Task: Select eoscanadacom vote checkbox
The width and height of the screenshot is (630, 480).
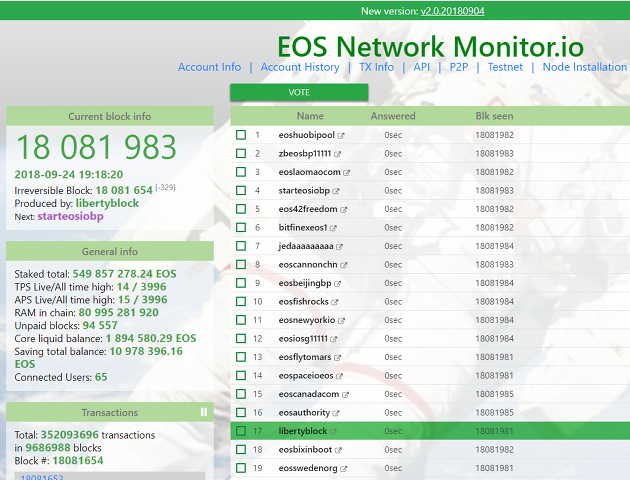Action: (x=241, y=394)
